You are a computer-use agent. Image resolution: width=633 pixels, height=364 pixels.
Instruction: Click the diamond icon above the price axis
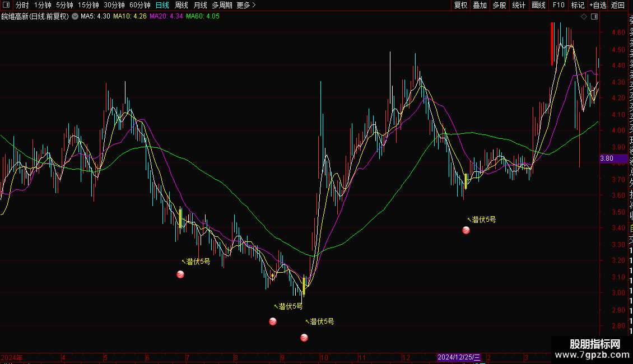pyautogui.click(x=584, y=17)
